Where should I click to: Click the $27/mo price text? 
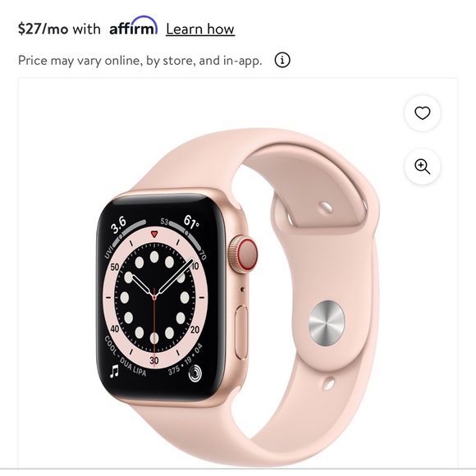click(43, 29)
